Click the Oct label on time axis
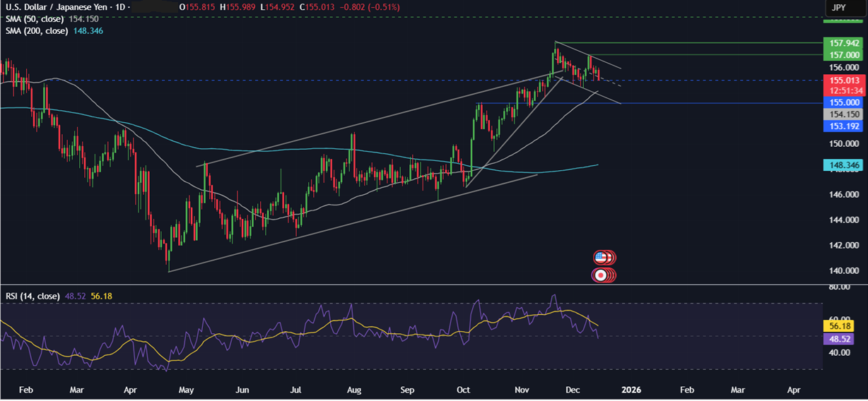This screenshot has height=401, width=868. pos(464,389)
